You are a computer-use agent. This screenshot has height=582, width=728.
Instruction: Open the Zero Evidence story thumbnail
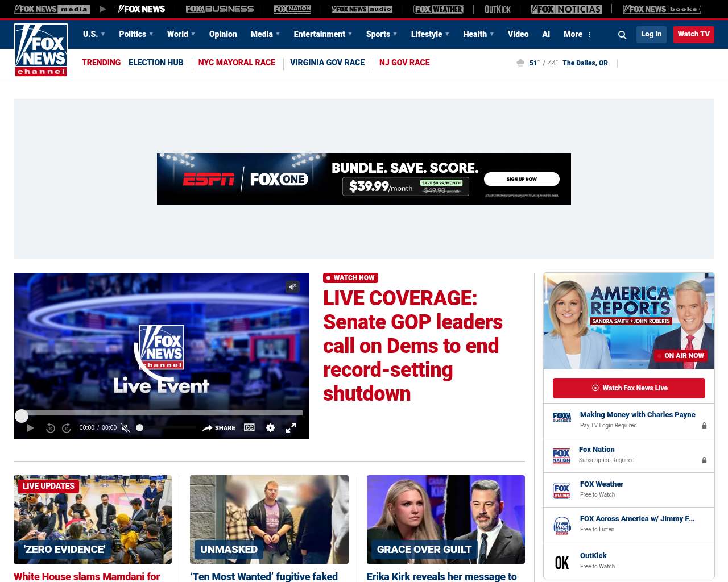pyautogui.click(x=93, y=519)
